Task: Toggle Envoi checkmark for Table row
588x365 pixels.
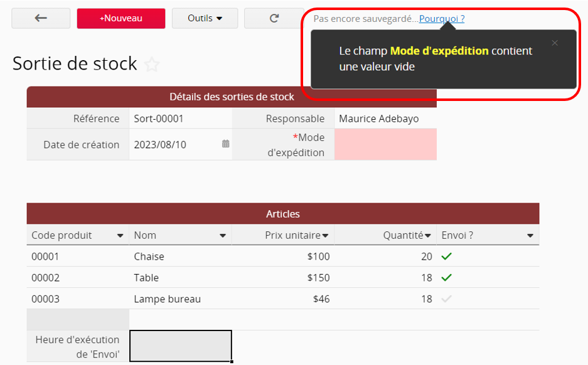Action: pyautogui.click(x=446, y=278)
